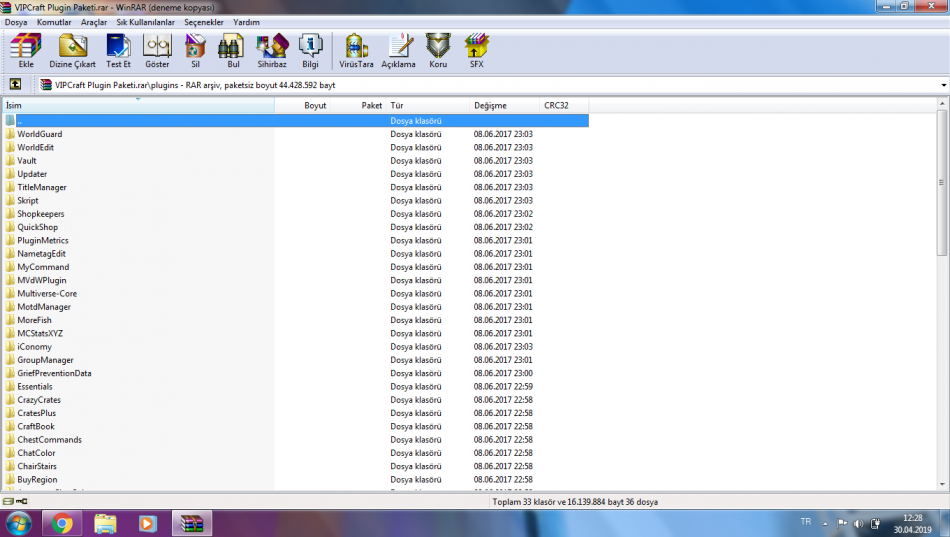Start VirüsTara virus scan
This screenshot has width=950, height=537.
click(x=356, y=51)
